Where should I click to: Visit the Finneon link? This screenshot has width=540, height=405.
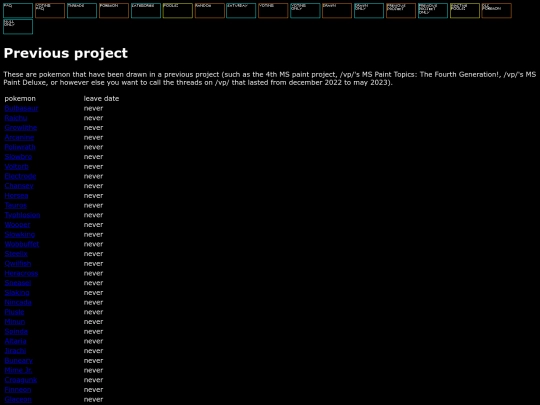[x=18, y=390]
